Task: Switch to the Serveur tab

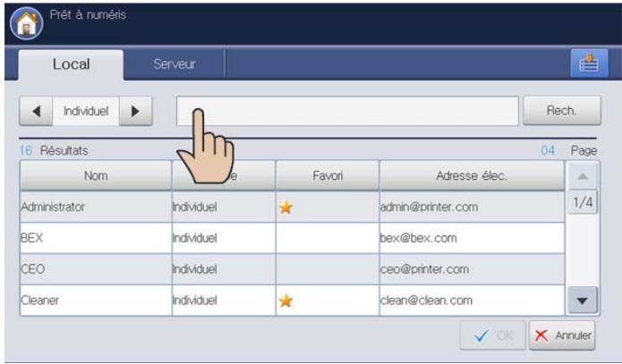Action: pyautogui.click(x=175, y=64)
